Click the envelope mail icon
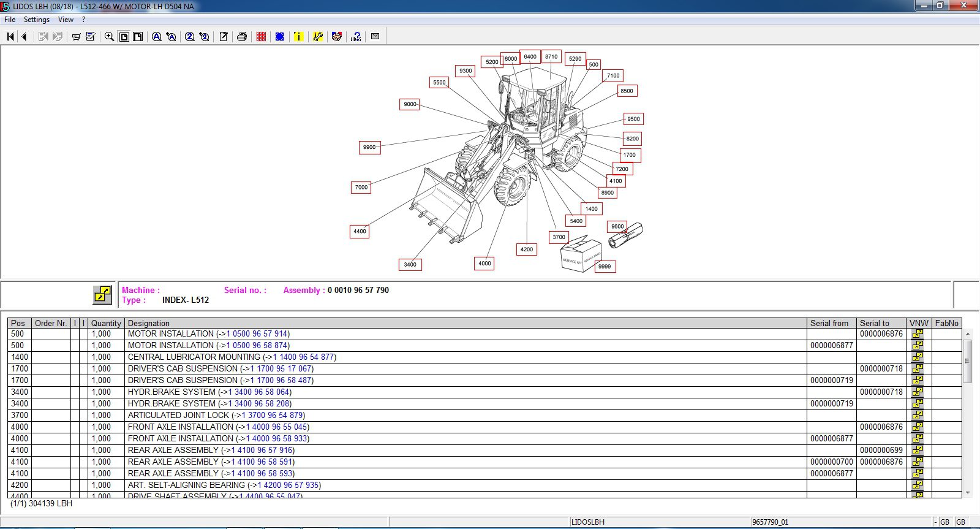The height and width of the screenshot is (529, 980). pyautogui.click(x=375, y=37)
